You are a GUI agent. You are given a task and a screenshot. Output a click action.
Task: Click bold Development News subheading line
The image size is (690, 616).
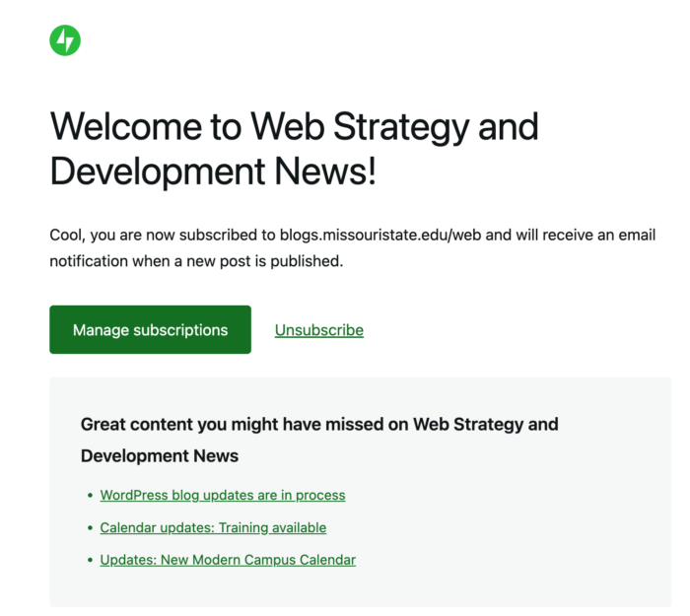160,455
